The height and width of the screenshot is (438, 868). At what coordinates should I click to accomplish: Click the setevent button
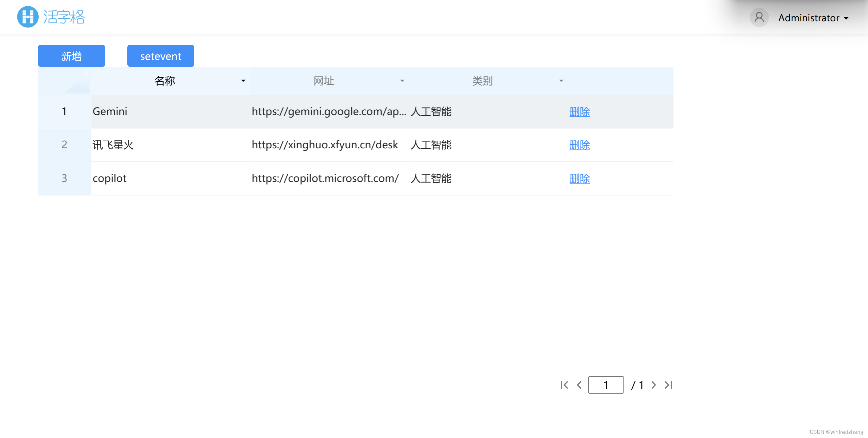(x=160, y=56)
